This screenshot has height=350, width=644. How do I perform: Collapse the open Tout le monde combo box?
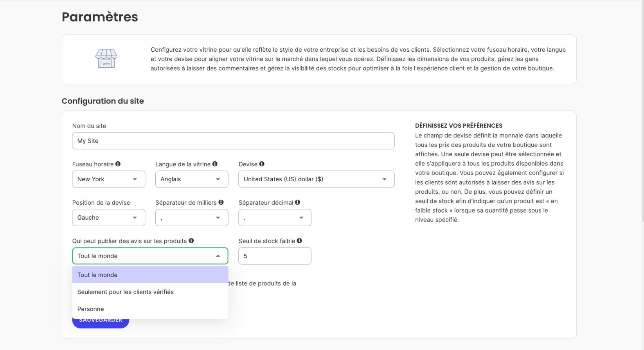150,256
